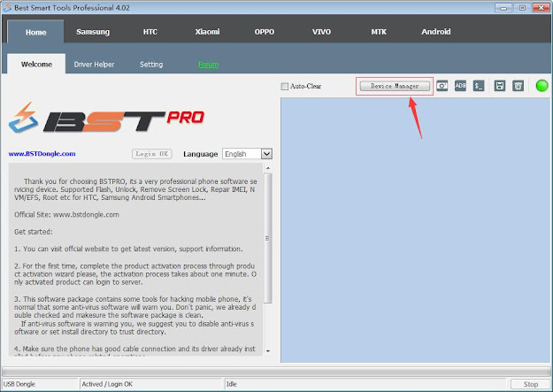Open the OPPO tab
This screenshot has width=553, height=392.
(x=265, y=32)
